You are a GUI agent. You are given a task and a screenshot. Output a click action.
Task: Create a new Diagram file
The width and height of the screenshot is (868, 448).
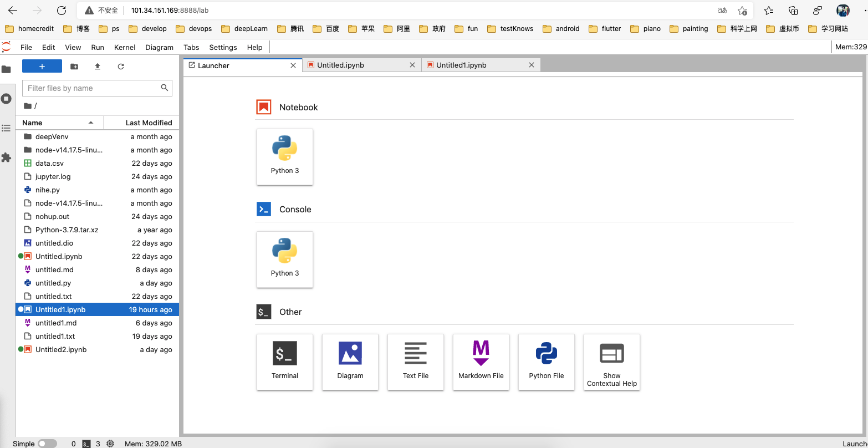click(350, 362)
